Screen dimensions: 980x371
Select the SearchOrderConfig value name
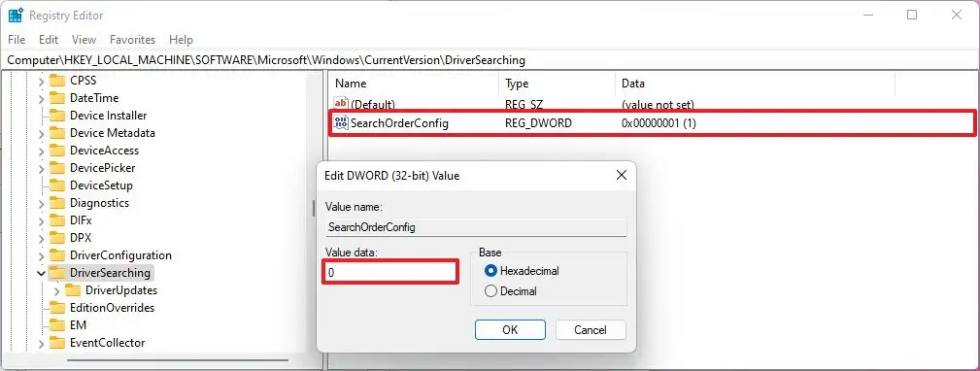pyautogui.click(x=399, y=123)
